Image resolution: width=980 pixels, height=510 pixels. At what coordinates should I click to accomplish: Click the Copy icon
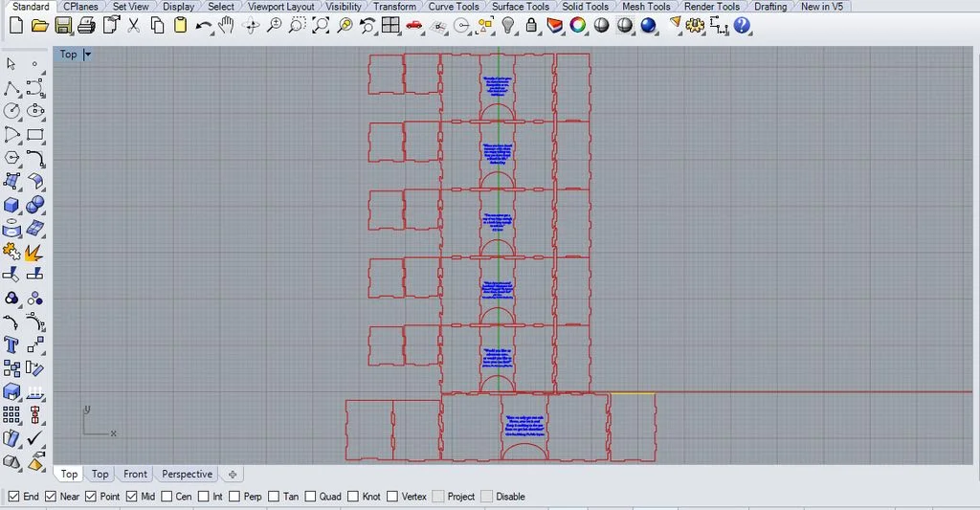coord(158,26)
